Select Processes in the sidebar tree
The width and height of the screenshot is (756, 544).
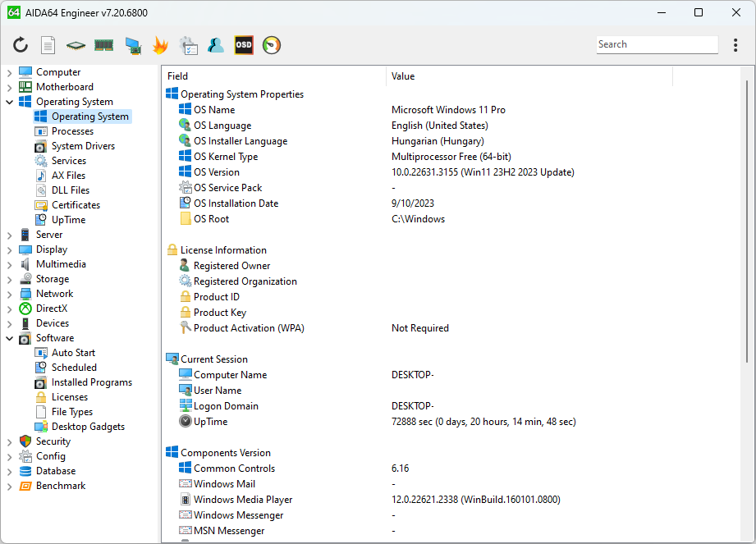point(72,131)
